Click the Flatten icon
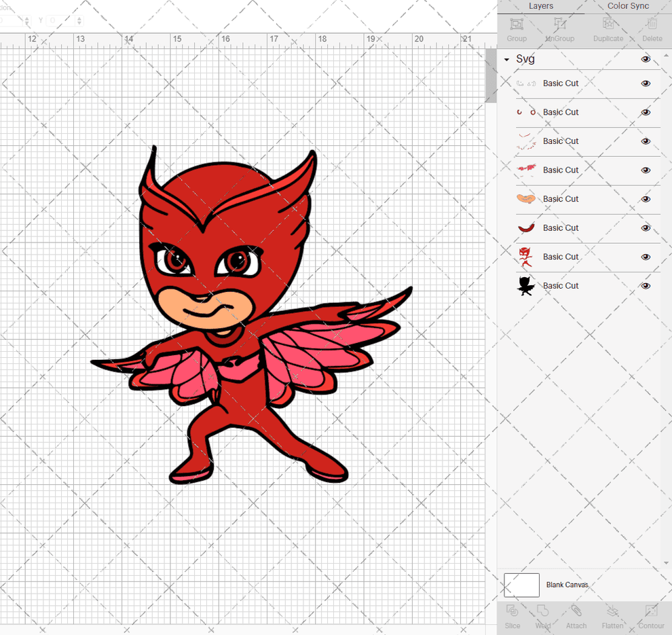Viewport: 672px width, 635px height. (613, 618)
